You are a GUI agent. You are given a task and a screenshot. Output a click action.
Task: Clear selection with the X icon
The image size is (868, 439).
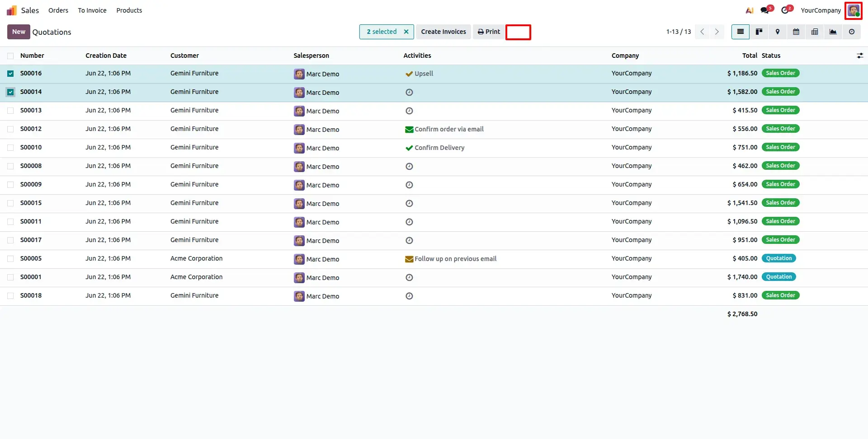coord(406,32)
